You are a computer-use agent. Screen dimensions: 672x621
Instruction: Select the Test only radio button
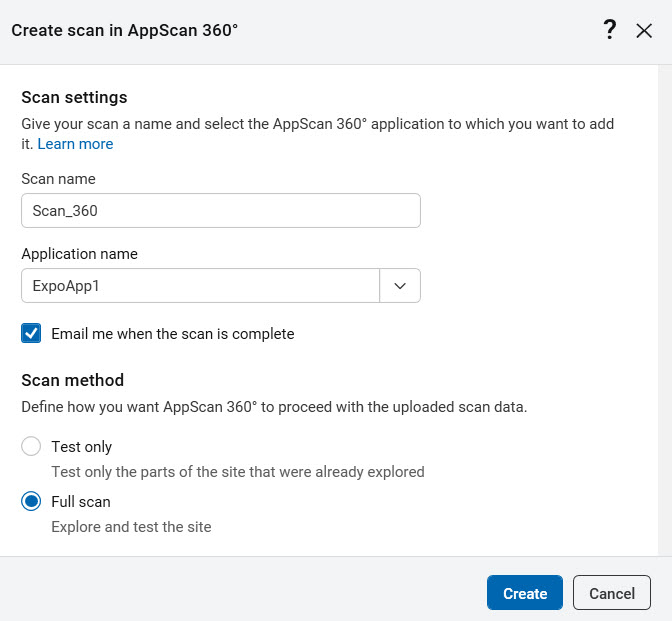tap(32, 447)
